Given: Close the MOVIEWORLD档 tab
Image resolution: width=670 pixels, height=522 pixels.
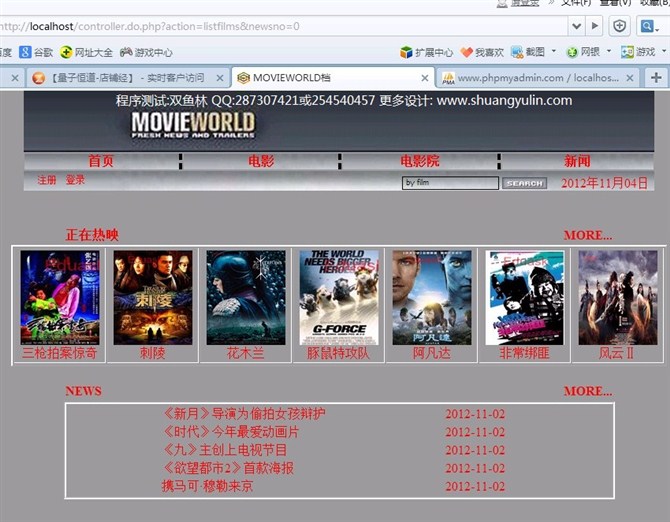Looking at the screenshot, I should click(425, 78).
